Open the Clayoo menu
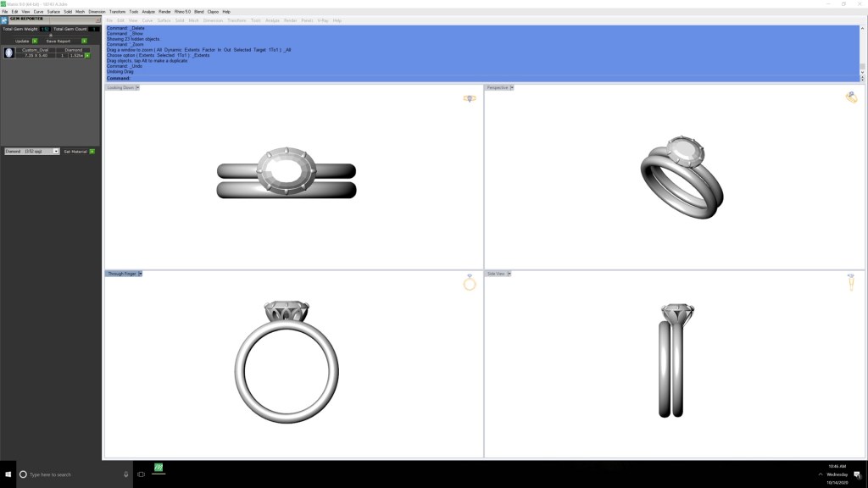The height and width of the screenshot is (488, 868). pos(212,12)
